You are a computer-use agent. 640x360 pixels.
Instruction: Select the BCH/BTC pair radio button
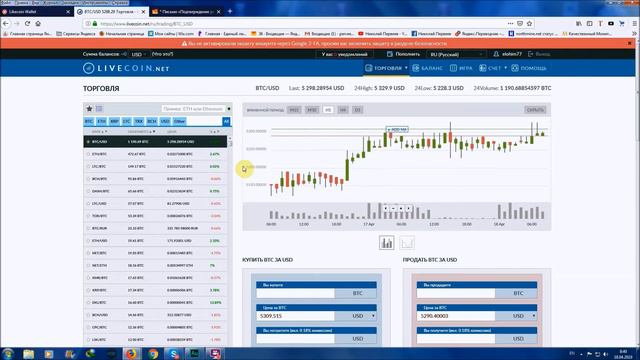pos(88,179)
